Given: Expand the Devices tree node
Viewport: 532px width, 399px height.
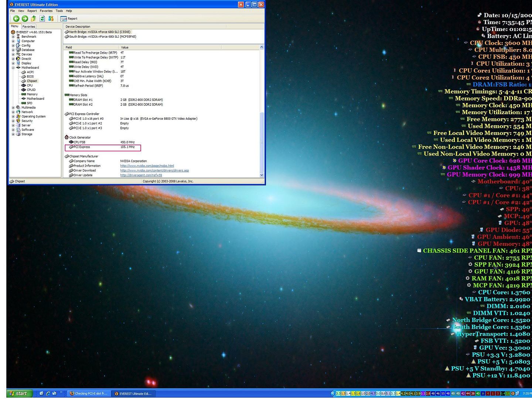Looking at the screenshot, I should point(13,54).
